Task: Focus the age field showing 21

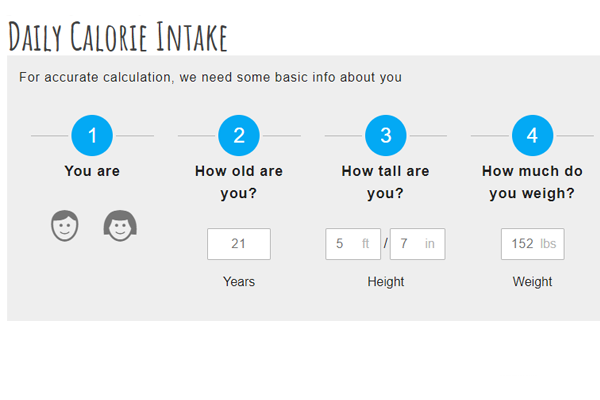Action: 239,244
